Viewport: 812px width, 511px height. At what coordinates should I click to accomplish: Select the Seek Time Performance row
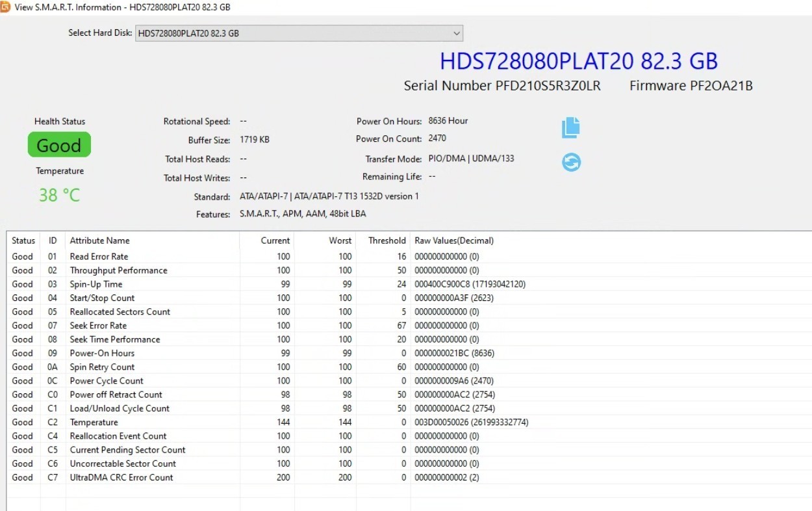[409, 339]
